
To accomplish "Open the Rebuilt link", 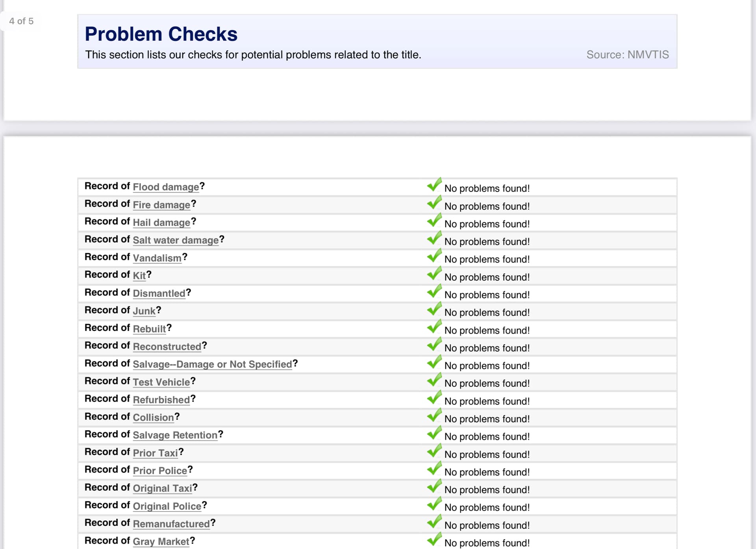I will 149,329.
